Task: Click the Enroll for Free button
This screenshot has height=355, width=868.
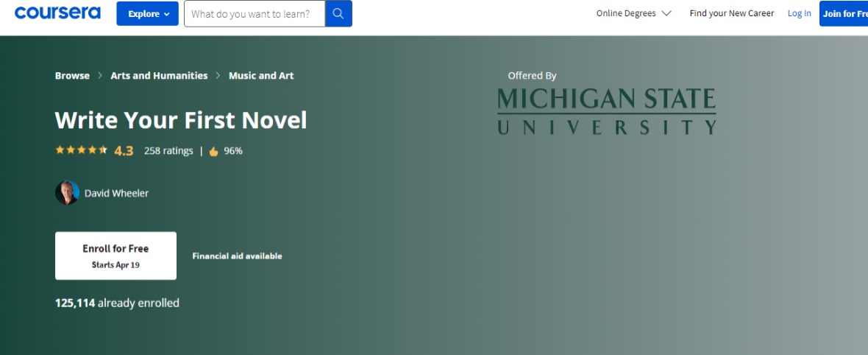Action: click(x=115, y=256)
